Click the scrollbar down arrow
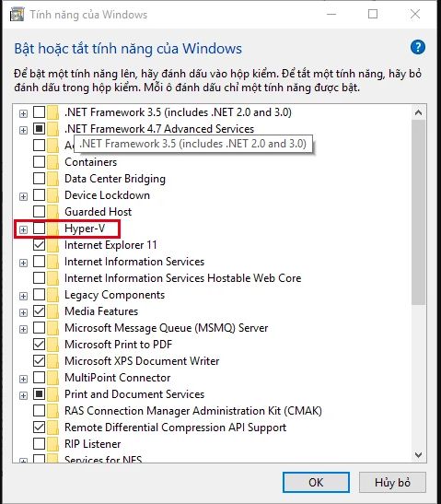The image size is (441, 504). pos(418,455)
